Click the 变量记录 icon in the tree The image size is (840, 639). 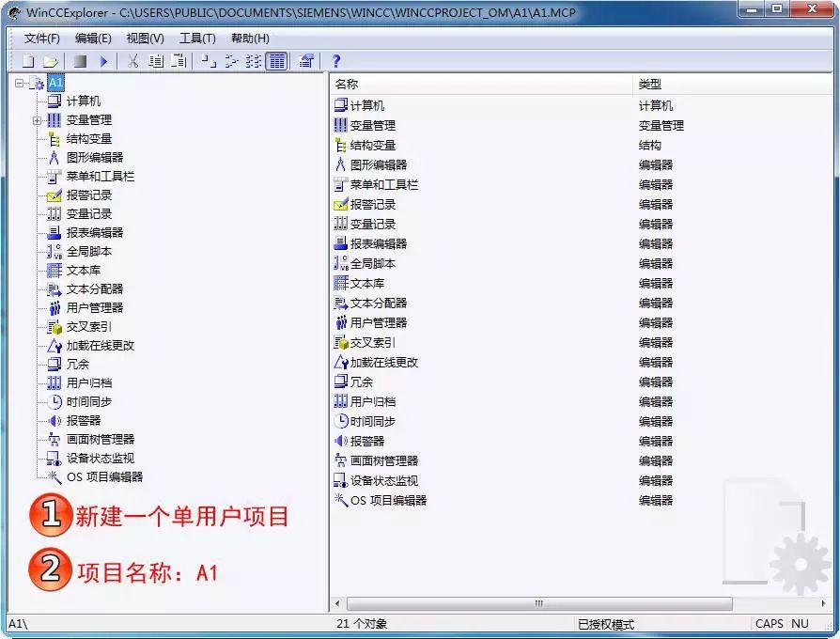[x=54, y=214]
